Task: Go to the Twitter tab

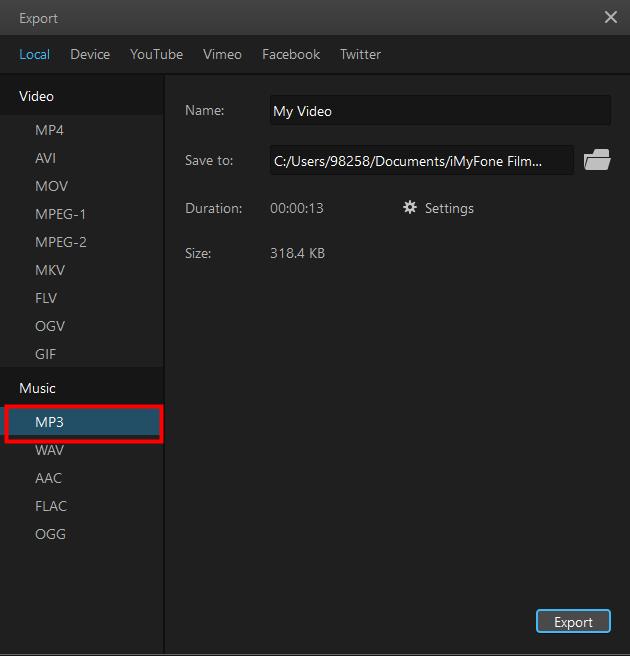Action: point(360,54)
